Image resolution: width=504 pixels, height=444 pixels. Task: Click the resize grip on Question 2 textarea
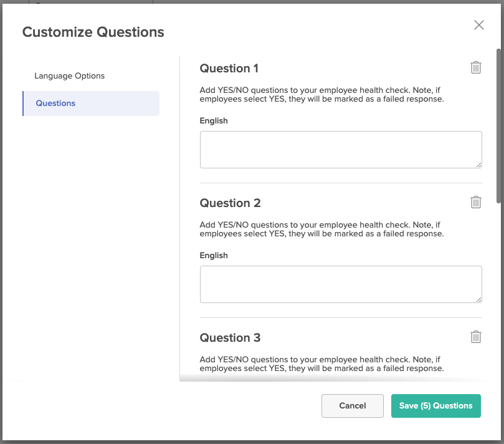478,299
